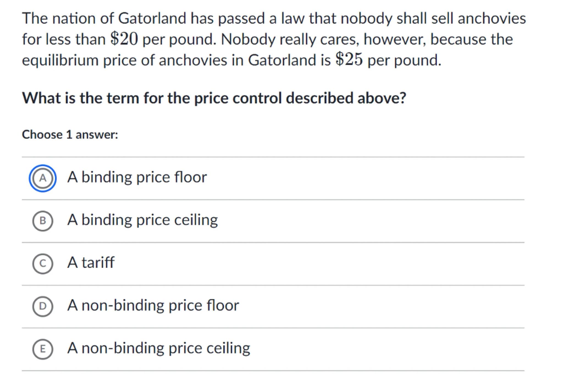Click the 'A binding price ceiling' answer text

pos(142,220)
